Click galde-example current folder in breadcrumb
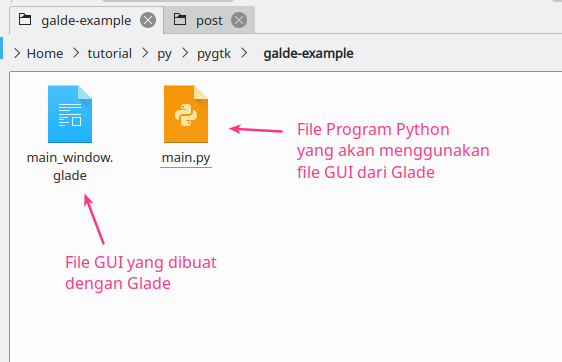Image resolution: width=562 pixels, height=362 pixels. (x=308, y=53)
